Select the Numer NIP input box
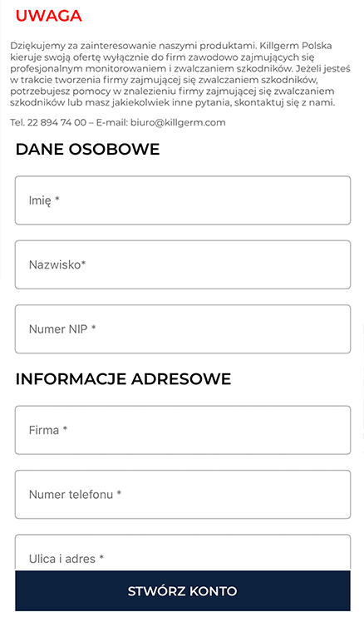 pos(182,329)
